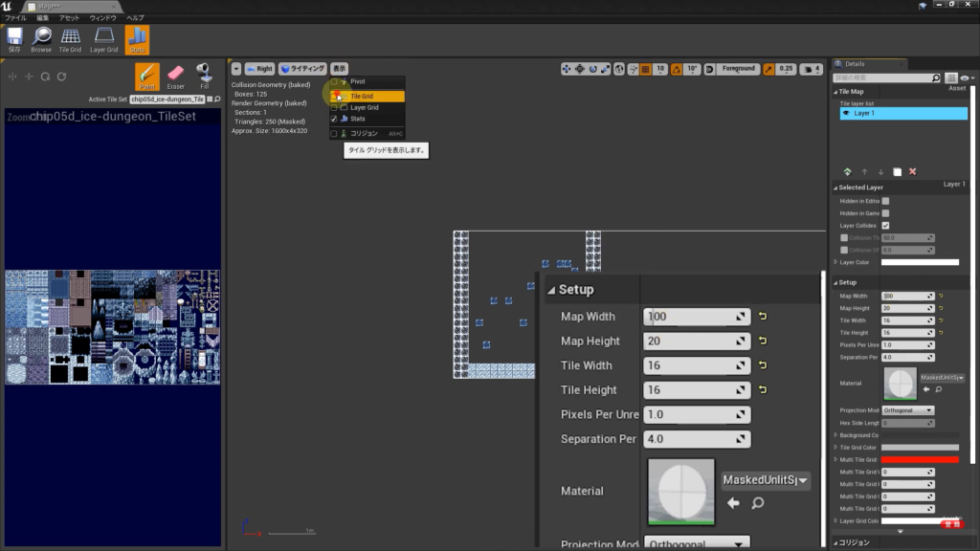Image resolution: width=980 pixels, height=551 pixels.
Task: Click the ライティング view mode button
Action: tap(302, 69)
